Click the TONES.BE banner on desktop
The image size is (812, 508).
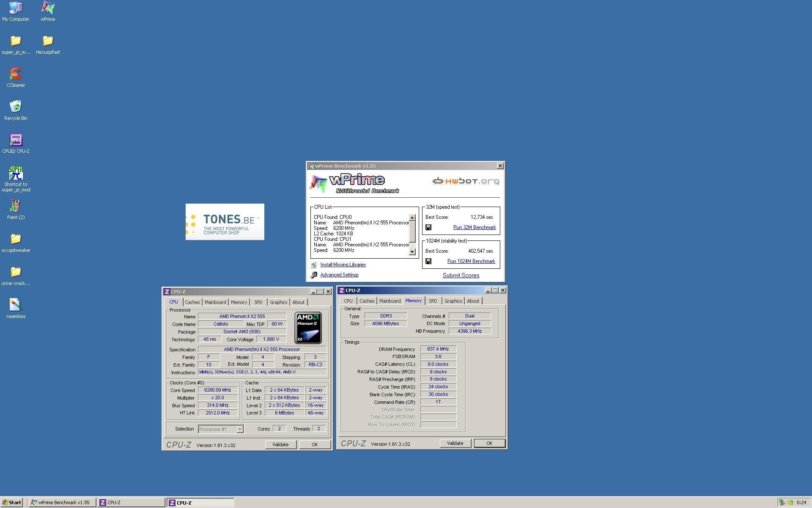[x=225, y=222]
